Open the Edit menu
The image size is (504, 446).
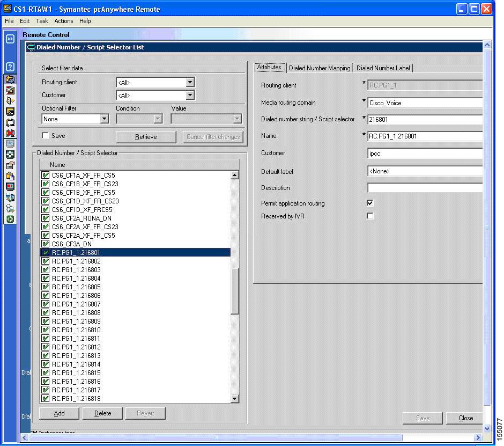point(25,21)
